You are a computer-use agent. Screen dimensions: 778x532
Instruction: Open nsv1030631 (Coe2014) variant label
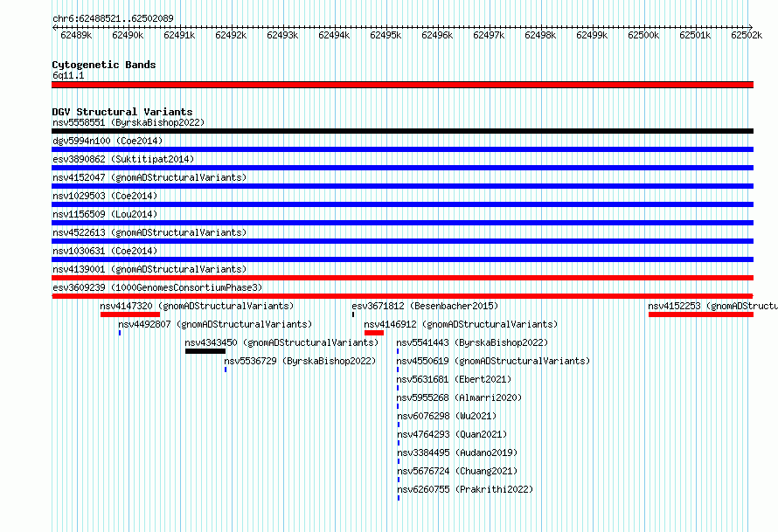[105, 251]
